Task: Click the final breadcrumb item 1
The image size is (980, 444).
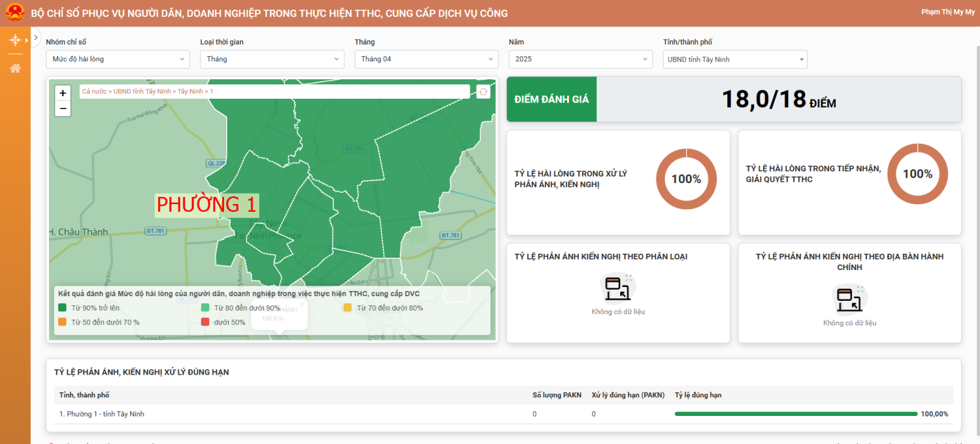Action: (x=212, y=92)
